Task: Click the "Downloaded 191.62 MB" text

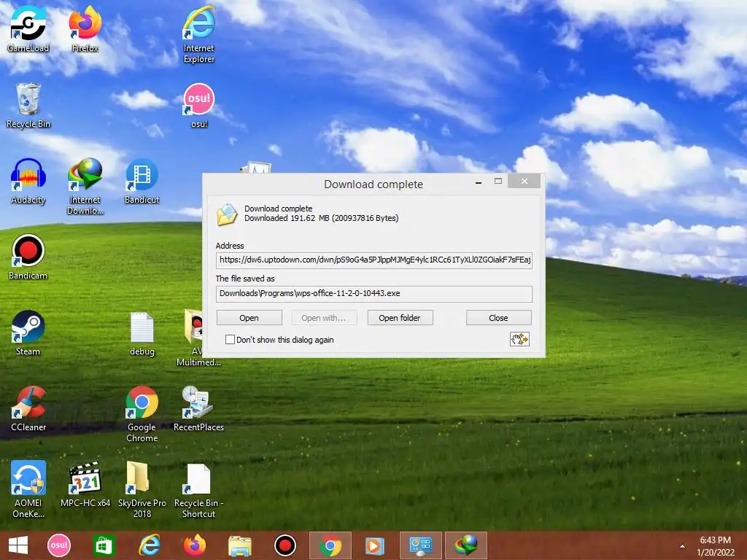Action: [x=322, y=218]
